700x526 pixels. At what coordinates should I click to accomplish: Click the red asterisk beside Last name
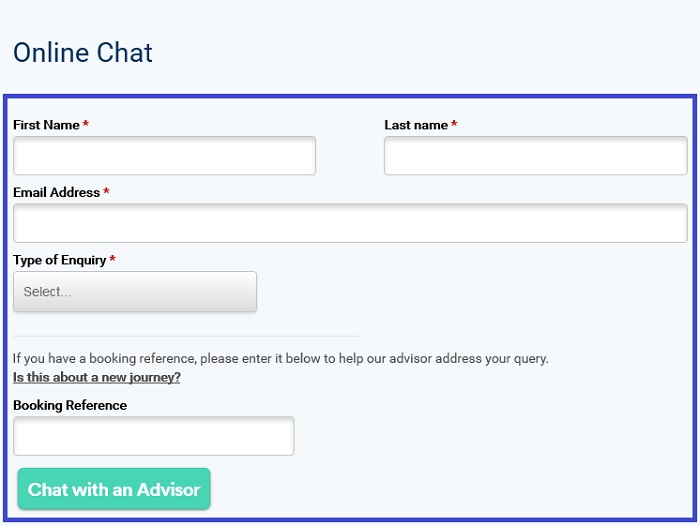coord(454,125)
